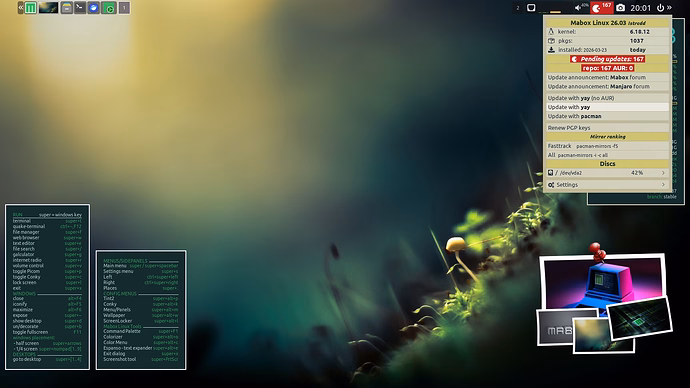Choose Update with pacman

point(607,116)
